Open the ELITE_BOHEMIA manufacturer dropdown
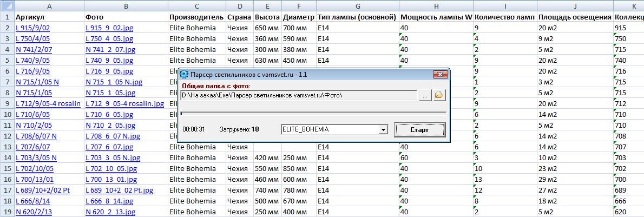 pos(383,129)
